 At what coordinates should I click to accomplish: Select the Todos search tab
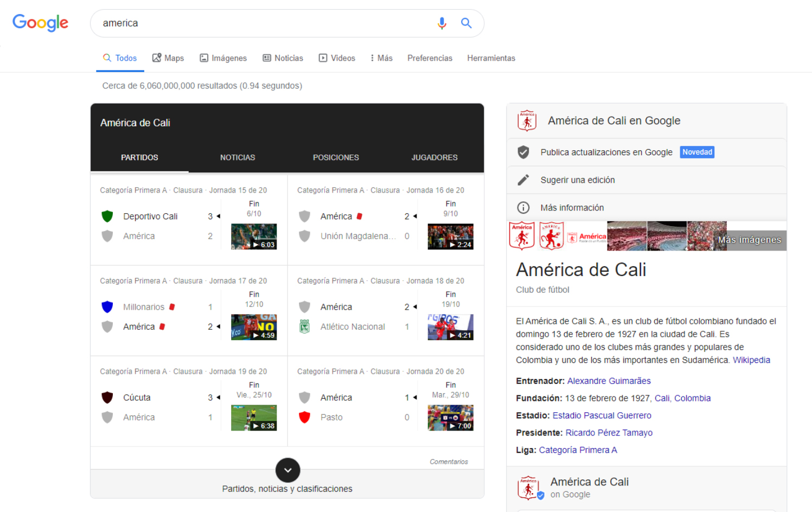click(120, 58)
